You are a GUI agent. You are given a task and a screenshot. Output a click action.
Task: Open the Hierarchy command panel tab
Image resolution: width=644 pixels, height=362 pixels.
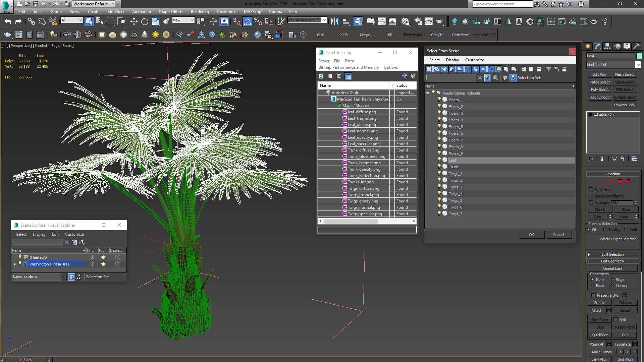(x=607, y=46)
